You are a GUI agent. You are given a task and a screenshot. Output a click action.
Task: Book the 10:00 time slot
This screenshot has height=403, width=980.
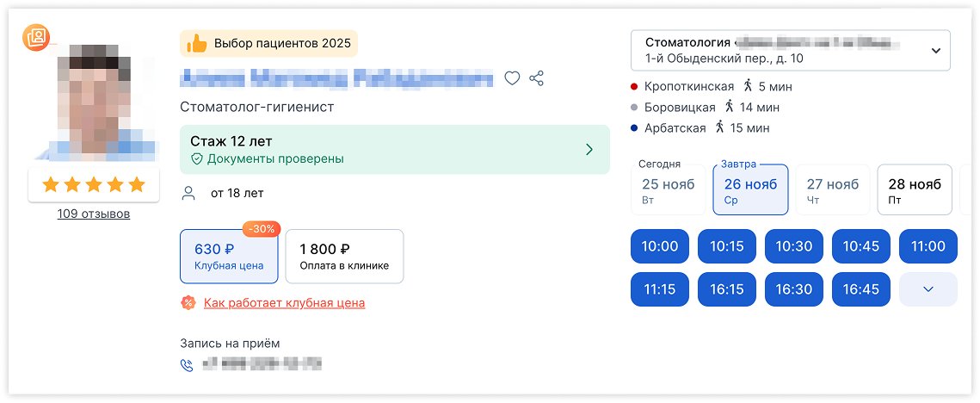[660, 246]
